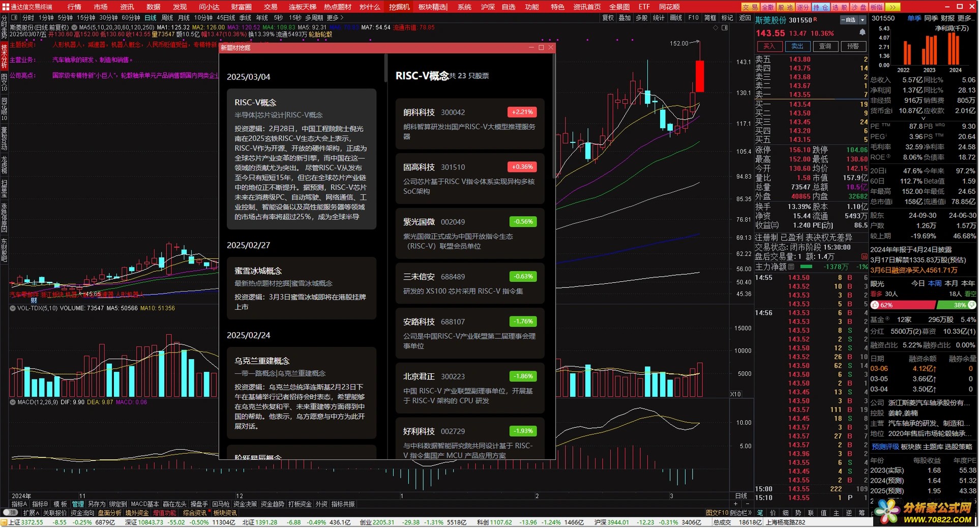980x528 pixels.
Task: Expand the 侧边栏 sidebar toggle
Action: pos(741,513)
